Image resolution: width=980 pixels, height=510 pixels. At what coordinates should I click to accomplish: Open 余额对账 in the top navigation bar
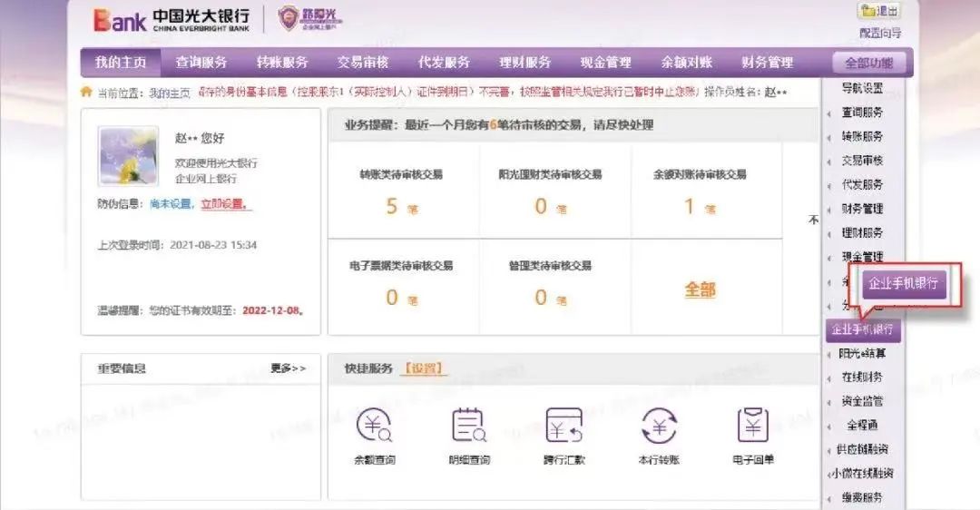pyautogui.click(x=687, y=63)
